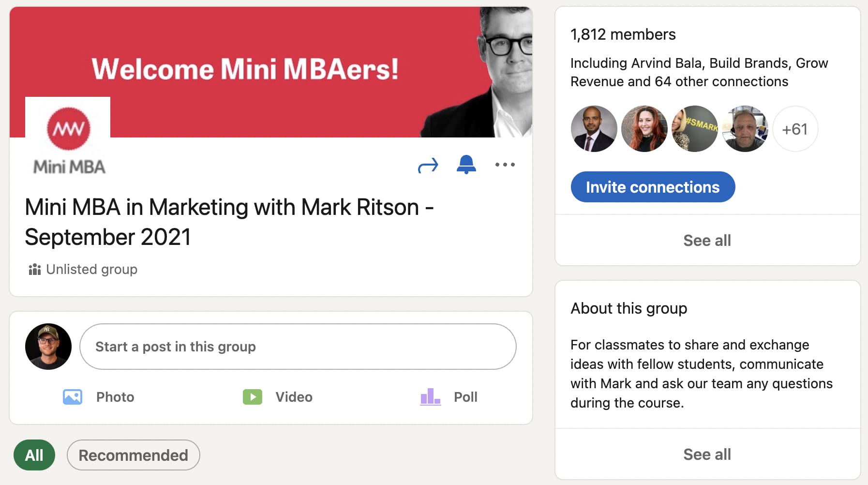Open the headset-wearing man member avatar
Screen dimensions: 868x485
[745, 129]
